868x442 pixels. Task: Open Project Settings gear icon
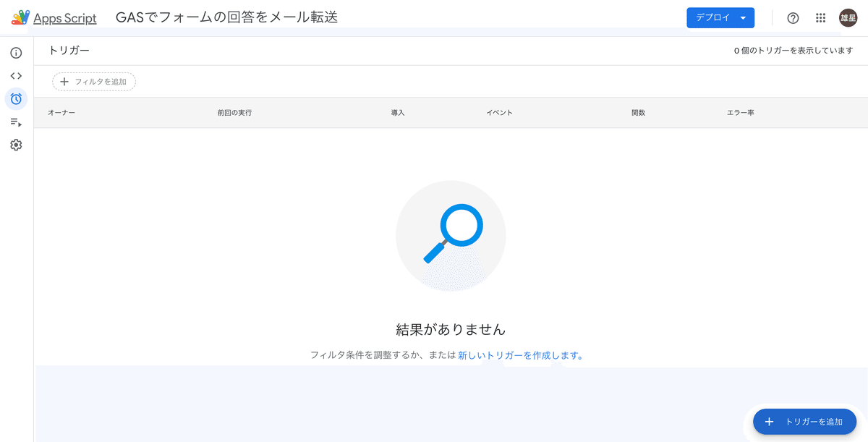[x=16, y=145]
